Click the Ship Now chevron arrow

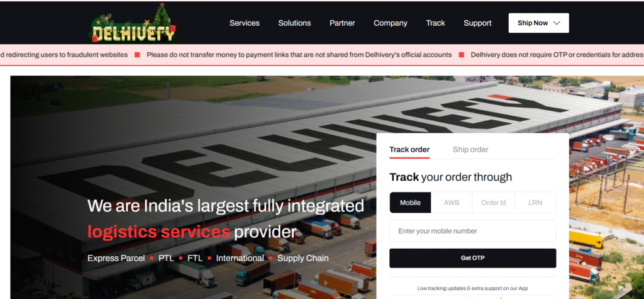pos(557,23)
